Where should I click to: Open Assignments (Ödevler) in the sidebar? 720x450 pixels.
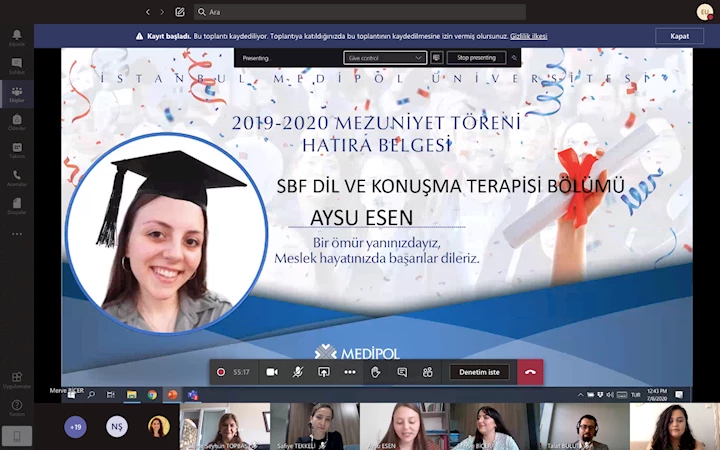click(17, 122)
